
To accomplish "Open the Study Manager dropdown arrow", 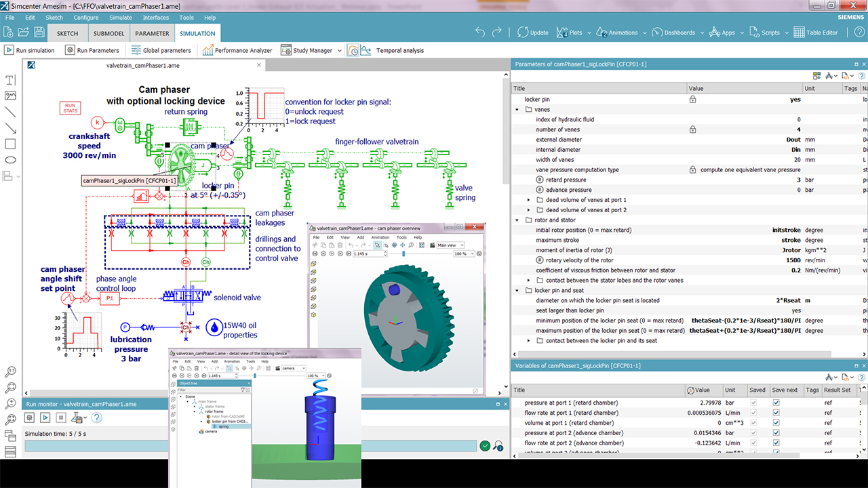I will (340, 50).
